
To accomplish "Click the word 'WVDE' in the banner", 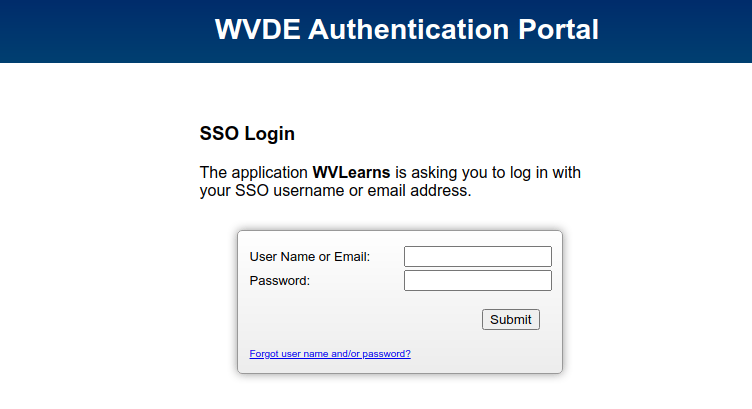I will coord(258,29).
